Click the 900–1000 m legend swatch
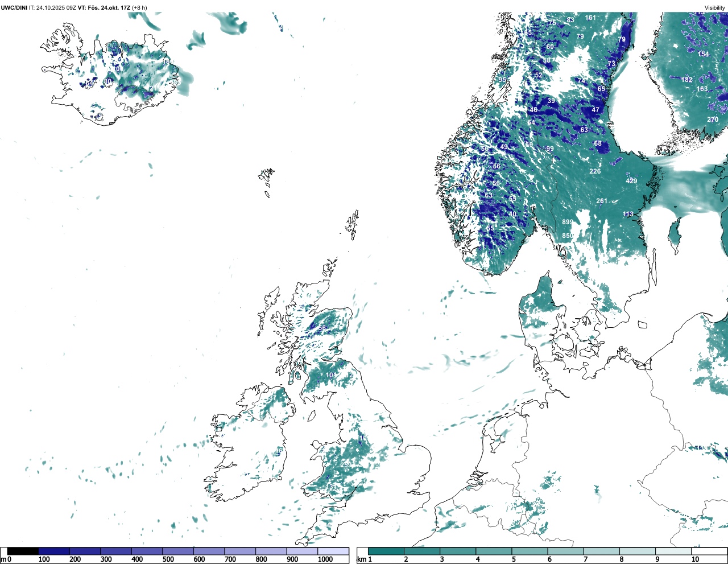 pos(302,551)
